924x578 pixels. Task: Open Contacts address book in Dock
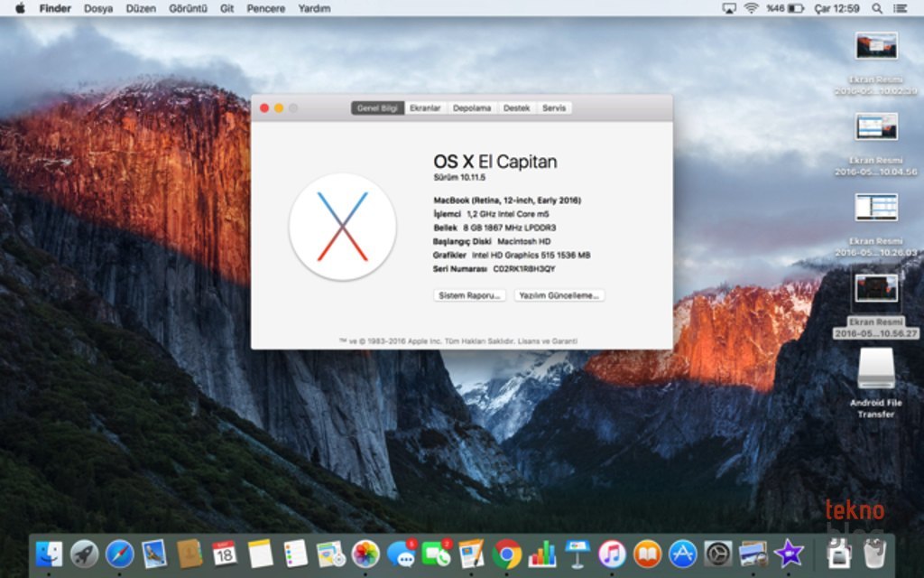[x=189, y=554]
